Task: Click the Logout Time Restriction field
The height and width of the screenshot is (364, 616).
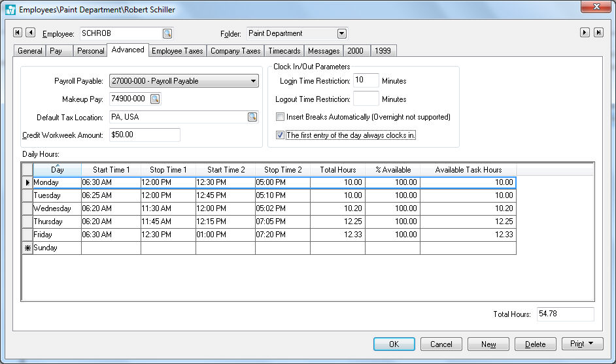Action: (x=366, y=99)
